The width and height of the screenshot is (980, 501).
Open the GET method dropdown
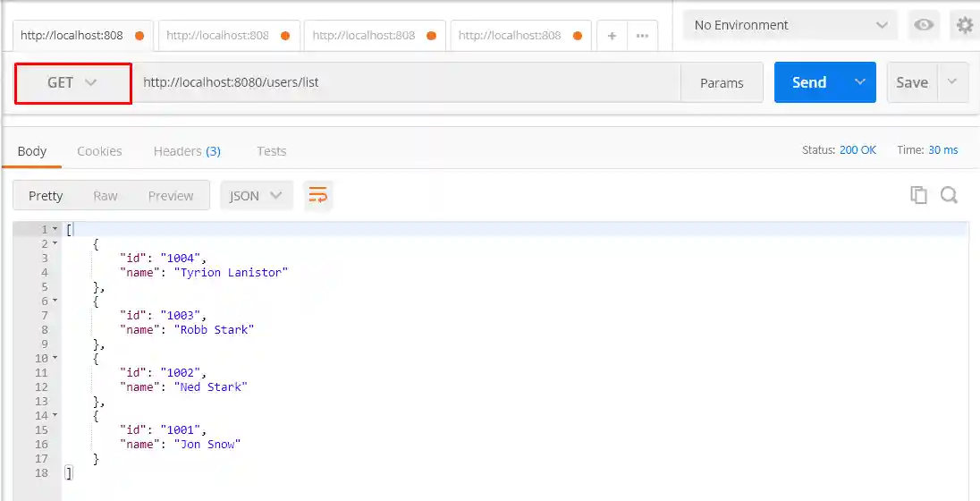(x=72, y=82)
